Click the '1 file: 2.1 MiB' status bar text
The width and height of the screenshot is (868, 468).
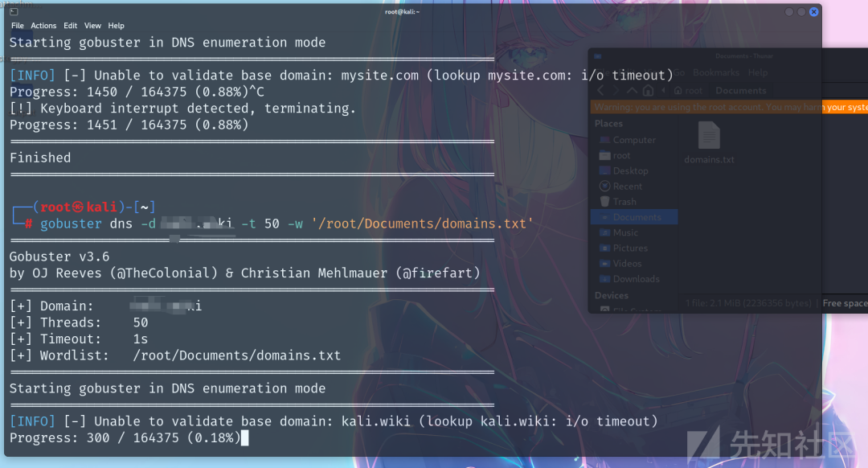(748, 303)
